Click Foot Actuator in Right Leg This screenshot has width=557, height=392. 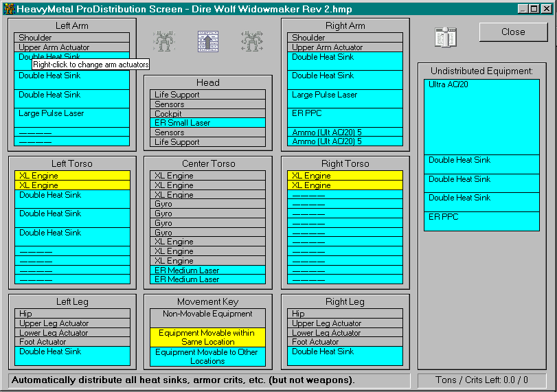pyautogui.click(x=345, y=342)
